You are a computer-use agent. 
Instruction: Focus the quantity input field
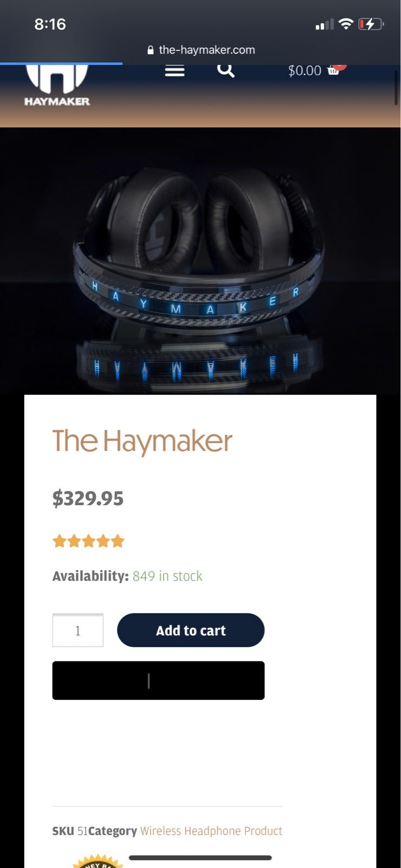click(78, 630)
